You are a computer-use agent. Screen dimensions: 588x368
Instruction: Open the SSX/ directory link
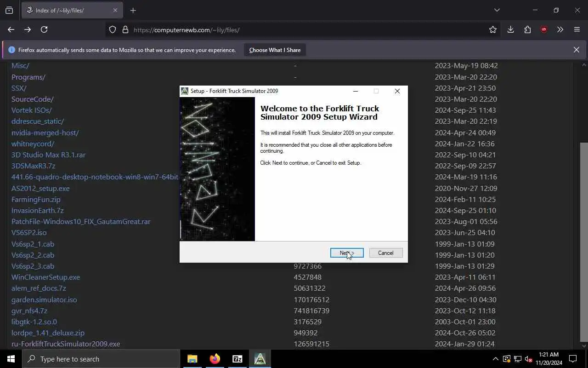(x=19, y=88)
